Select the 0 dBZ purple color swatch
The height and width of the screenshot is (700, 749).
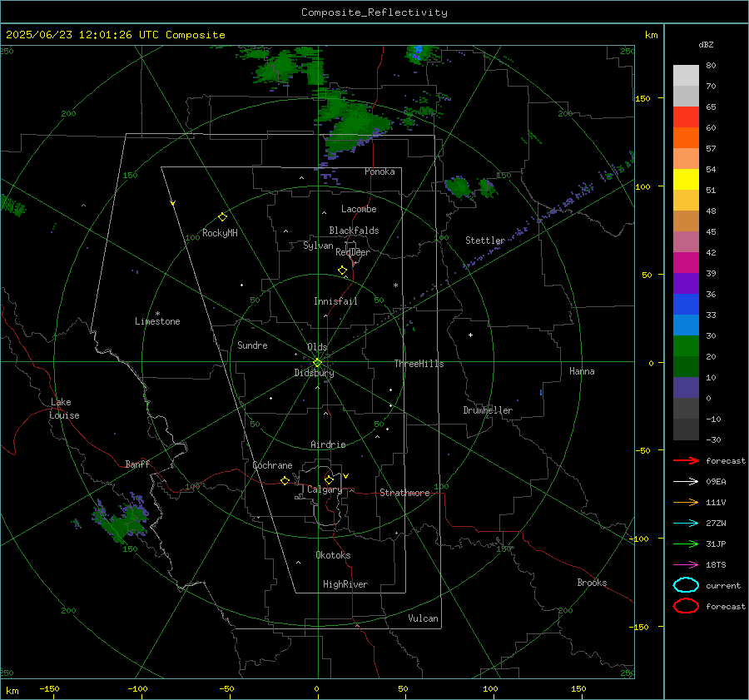686,388
